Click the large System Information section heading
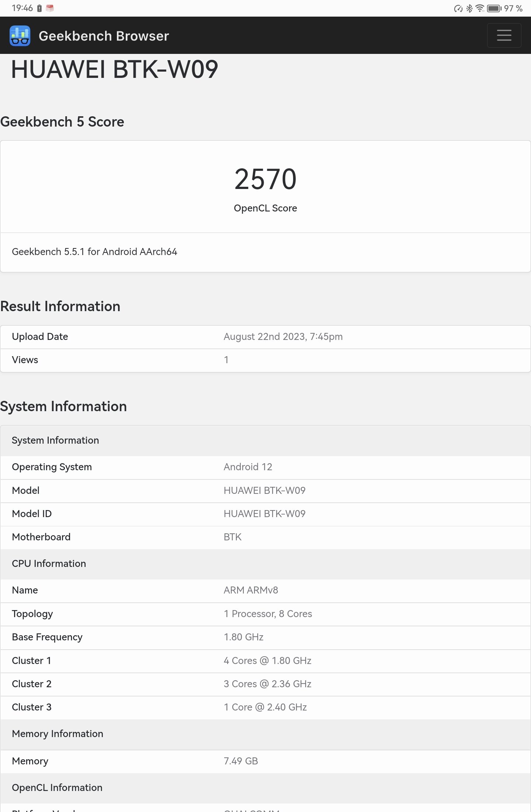 [63, 406]
